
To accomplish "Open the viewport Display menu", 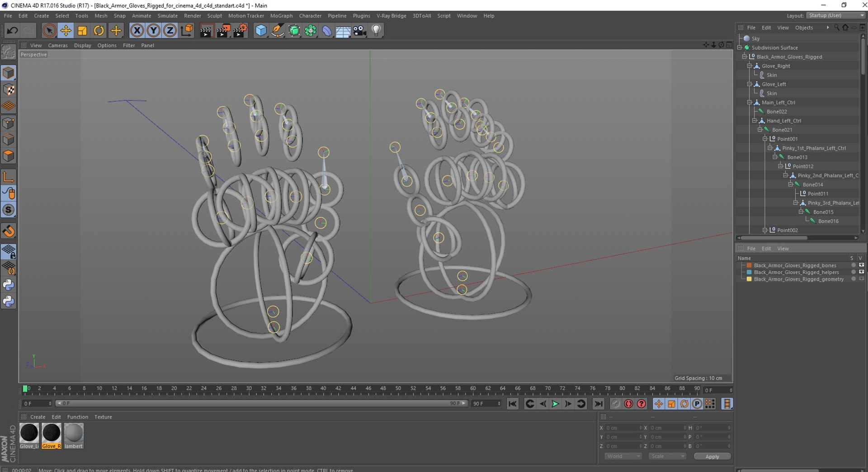I will [x=82, y=46].
